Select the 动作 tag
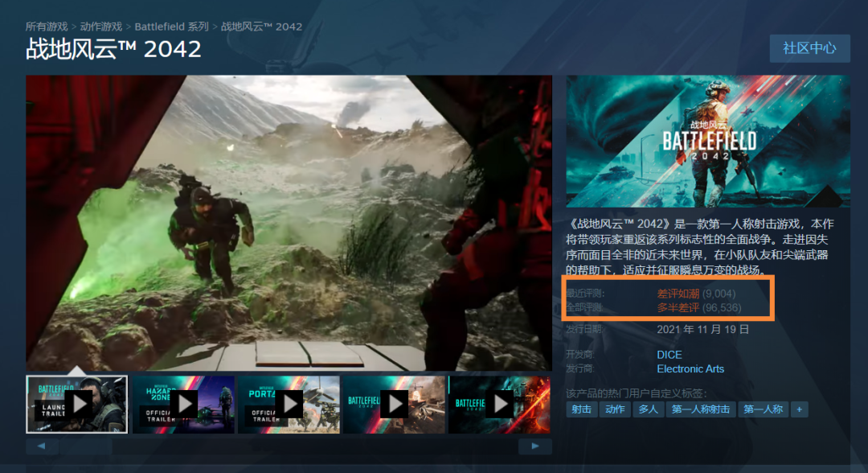This screenshot has width=868, height=473. (x=615, y=409)
